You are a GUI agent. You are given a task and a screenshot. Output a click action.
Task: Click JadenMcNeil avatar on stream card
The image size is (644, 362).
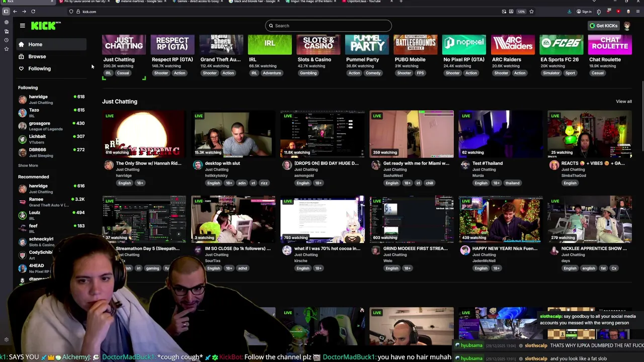[x=465, y=250]
